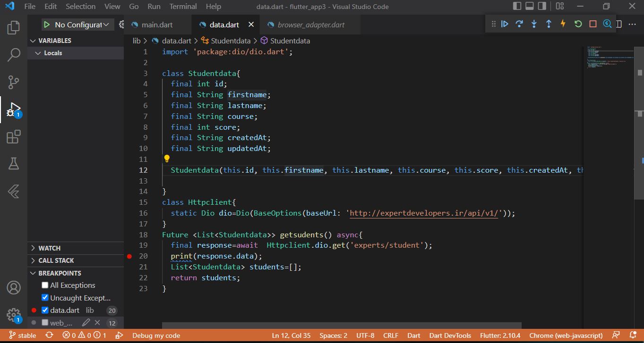Toggle the Panel layout icon

pyautogui.click(x=530, y=6)
